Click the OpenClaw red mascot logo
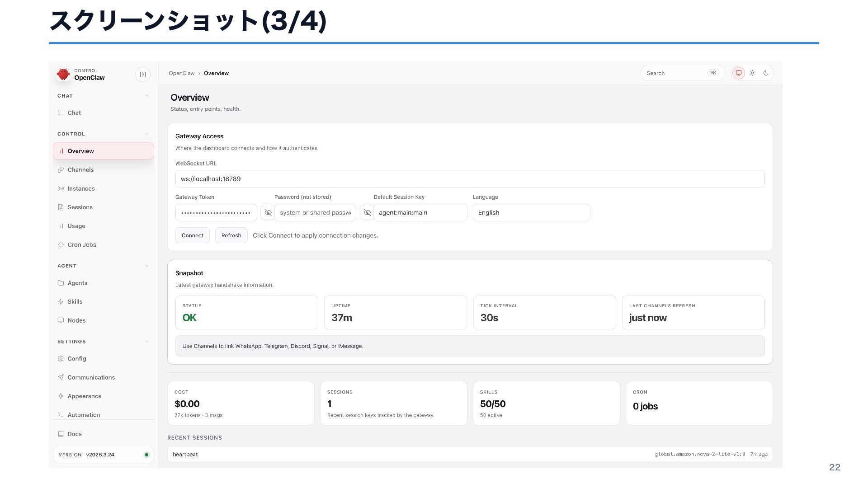 point(63,74)
